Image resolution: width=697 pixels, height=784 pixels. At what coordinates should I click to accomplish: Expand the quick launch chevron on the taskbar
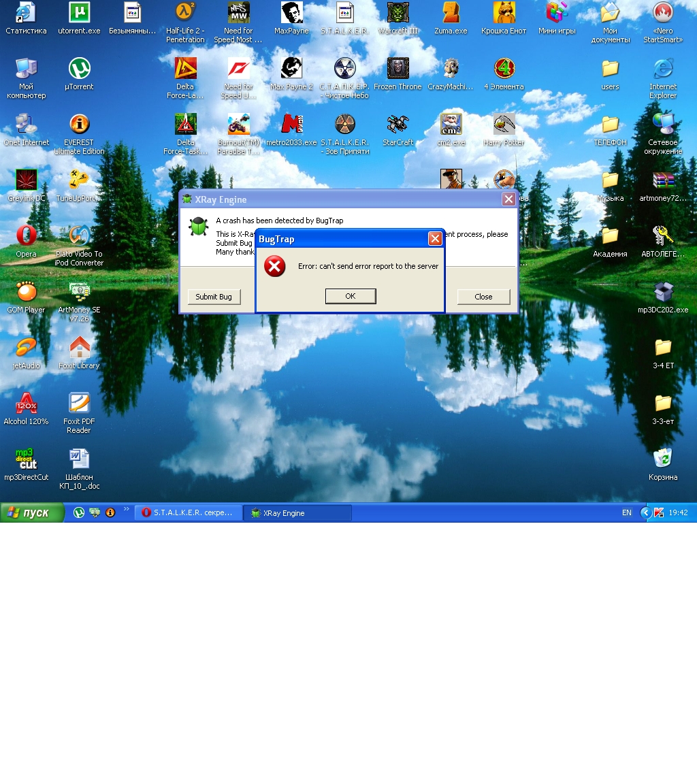pyautogui.click(x=127, y=510)
